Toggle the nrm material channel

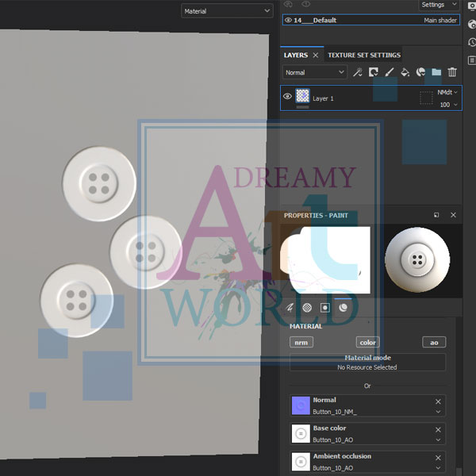click(x=301, y=342)
